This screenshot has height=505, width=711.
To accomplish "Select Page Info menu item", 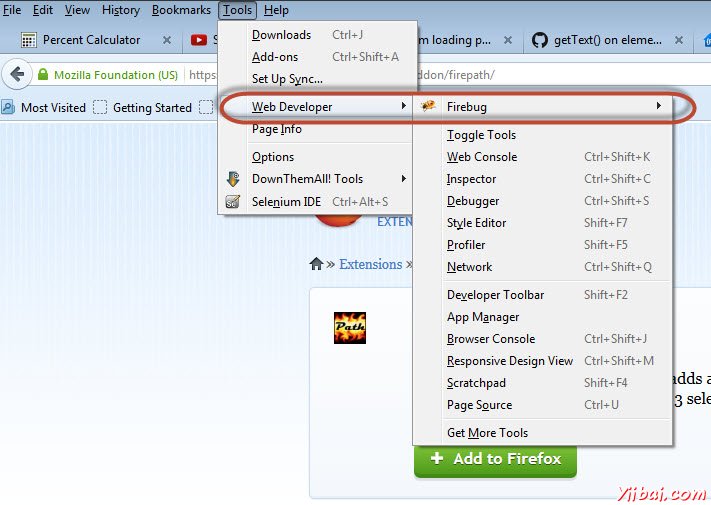I will [x=316, y=129].
